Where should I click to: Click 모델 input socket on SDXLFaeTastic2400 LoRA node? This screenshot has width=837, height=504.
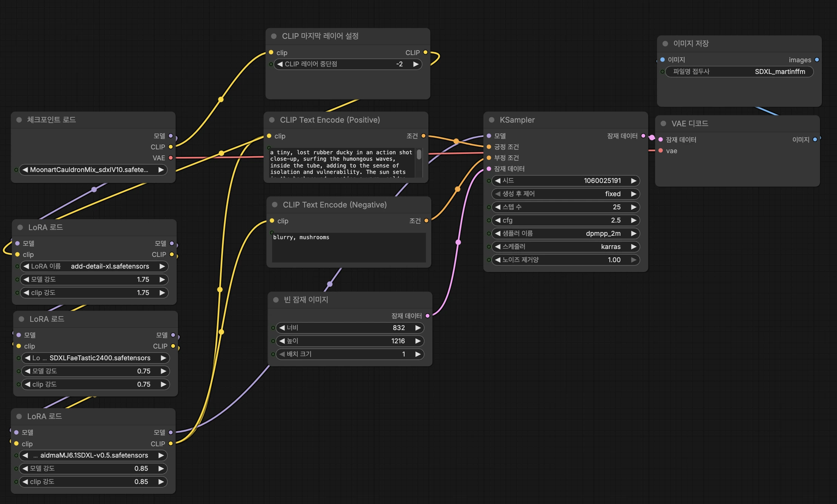18,335
